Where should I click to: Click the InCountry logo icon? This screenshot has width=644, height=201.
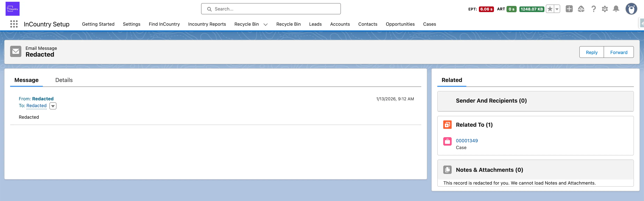click(x=13, y=9)
